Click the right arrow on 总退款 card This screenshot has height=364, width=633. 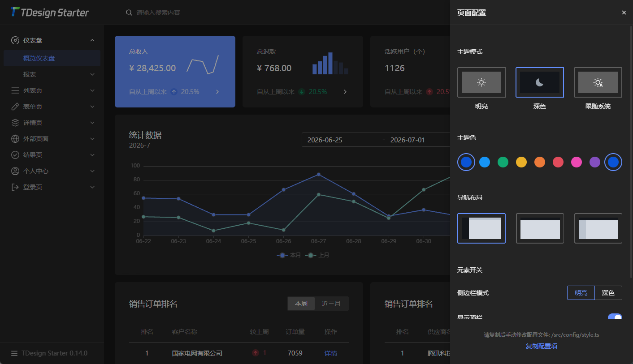click(345, 92)
